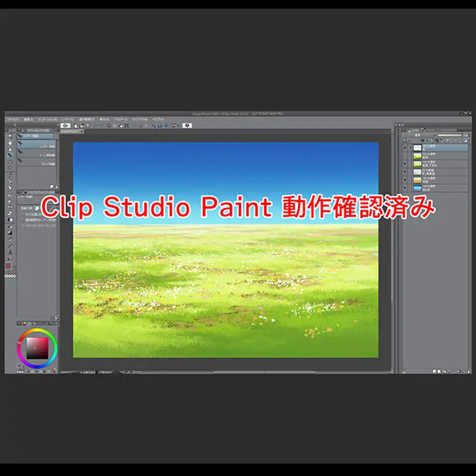Select the Gradient tool

pos(10,233)
